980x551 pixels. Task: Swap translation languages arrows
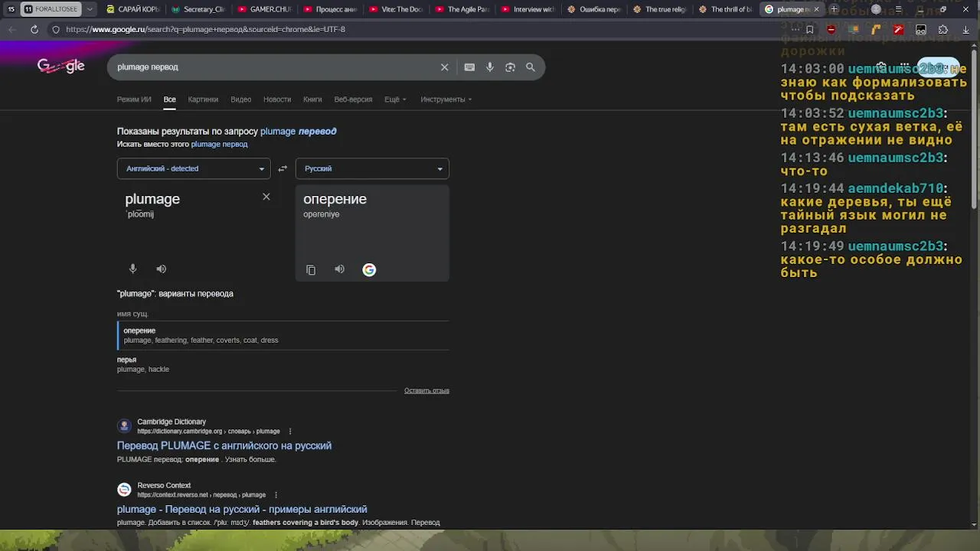click(283, 168)
